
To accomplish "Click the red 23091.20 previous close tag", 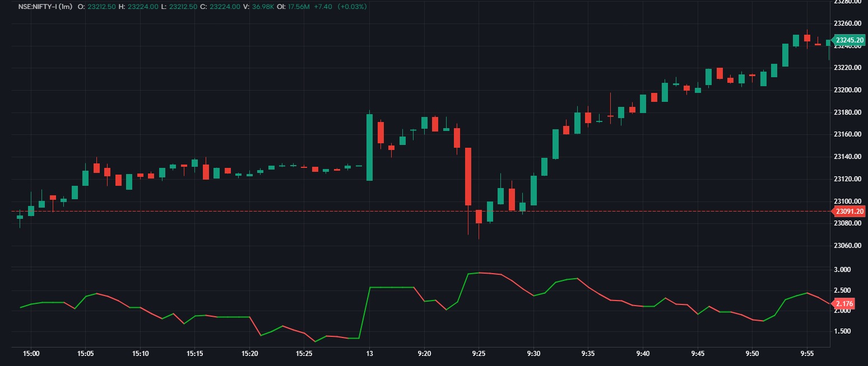I will point(849,211).
